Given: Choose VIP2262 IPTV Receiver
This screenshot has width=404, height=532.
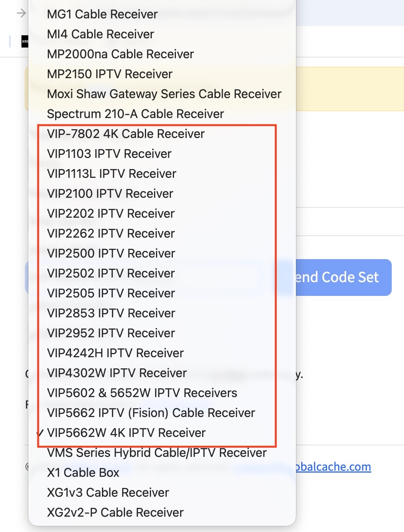Looking at the screenshot, I should (111, 233).
